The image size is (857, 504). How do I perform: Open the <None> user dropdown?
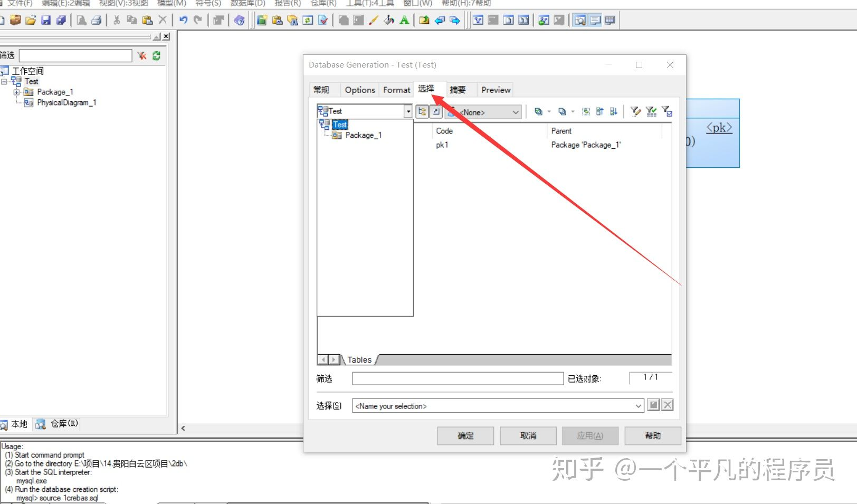click(x=516, y=112)
